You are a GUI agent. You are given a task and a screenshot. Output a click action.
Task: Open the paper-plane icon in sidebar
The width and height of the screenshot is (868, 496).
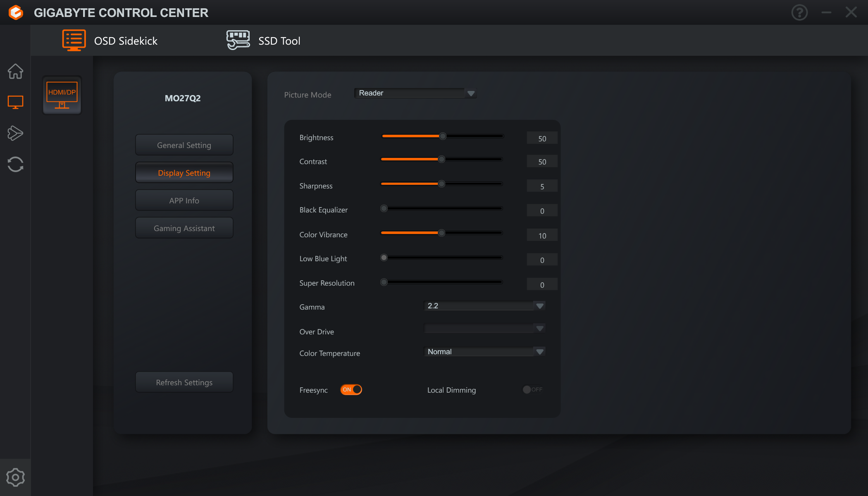point(15,133)
